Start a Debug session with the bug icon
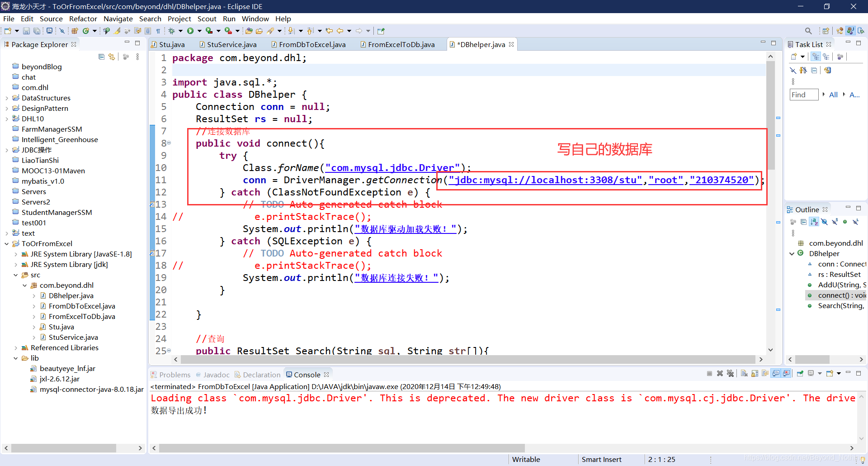The width and height of the screenshot is (868, 466). pyautogui.click(x=171, y=31)
